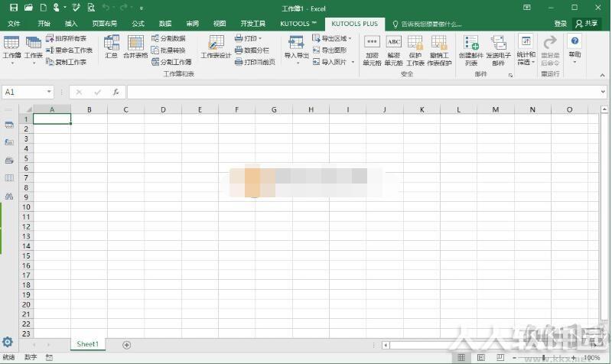The image size is (612, 364).
Task: Click the macro record icon in status bar
Action: click(x=49, y=357)
